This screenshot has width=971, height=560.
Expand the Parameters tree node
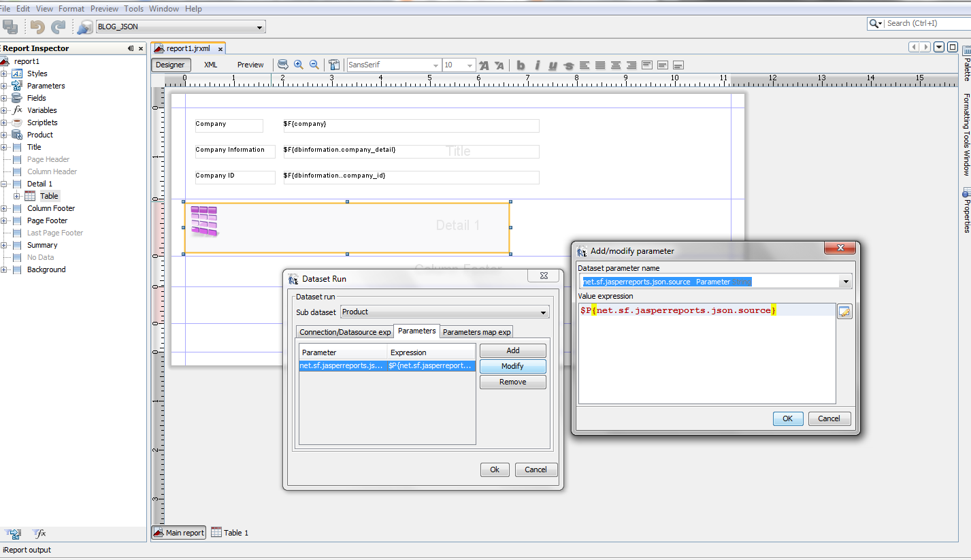point(4,86)
